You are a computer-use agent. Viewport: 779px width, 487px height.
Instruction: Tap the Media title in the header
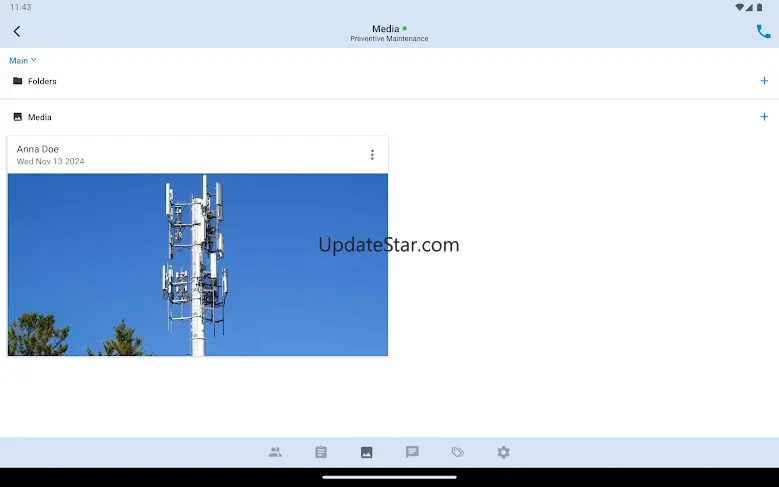click(x=385, y=29)
